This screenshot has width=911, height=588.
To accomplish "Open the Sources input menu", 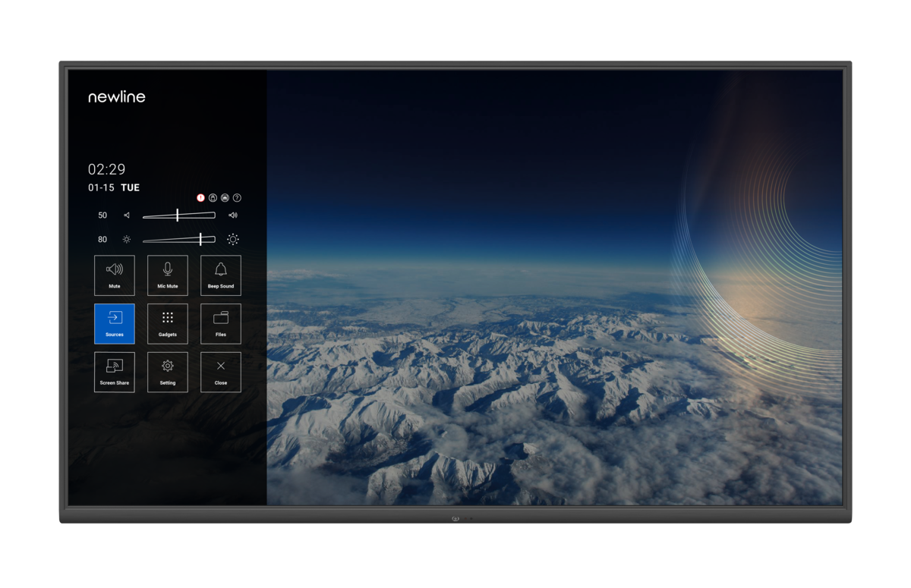I will pyautogui.click(x=114, y=323).
